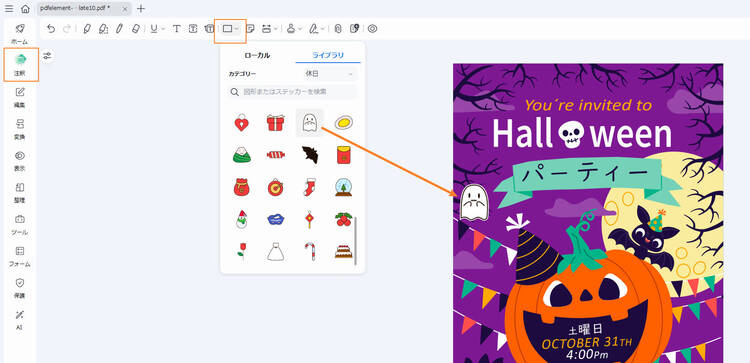Open the 注釈 sidebar section
The height and width of the screenshot is (363, 750).
pyautogui.click(x=20, y=65)
